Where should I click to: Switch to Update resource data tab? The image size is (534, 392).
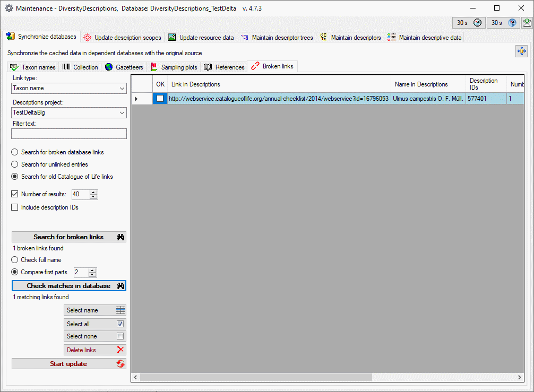(201, 38)
